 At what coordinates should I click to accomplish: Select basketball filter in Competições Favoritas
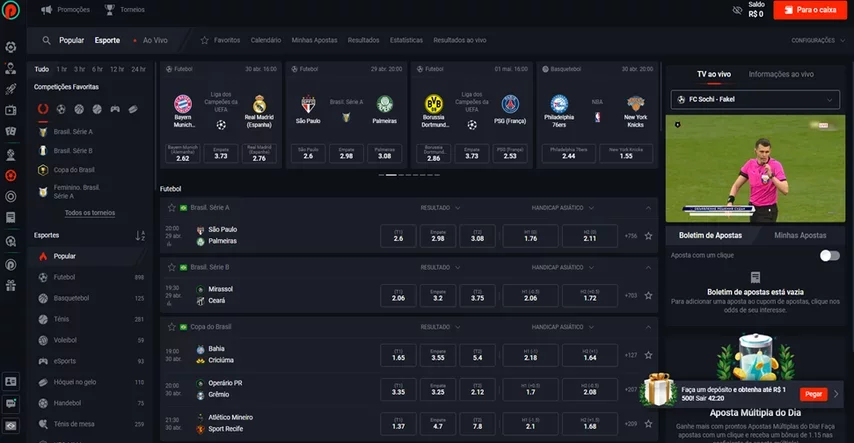(79, 109)
